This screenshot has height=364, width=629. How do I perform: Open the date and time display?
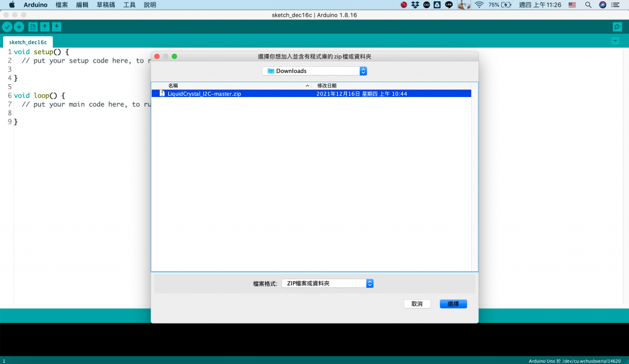(x=540, y=5)
